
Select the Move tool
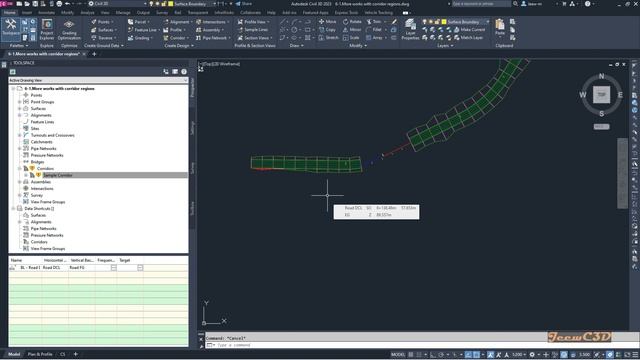(327, 22)
